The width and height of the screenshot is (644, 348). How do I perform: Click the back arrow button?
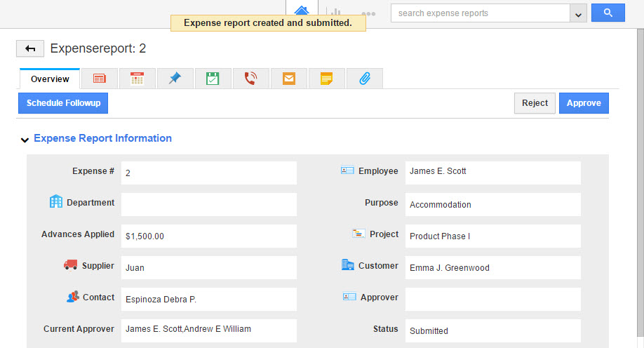[30, 48]
